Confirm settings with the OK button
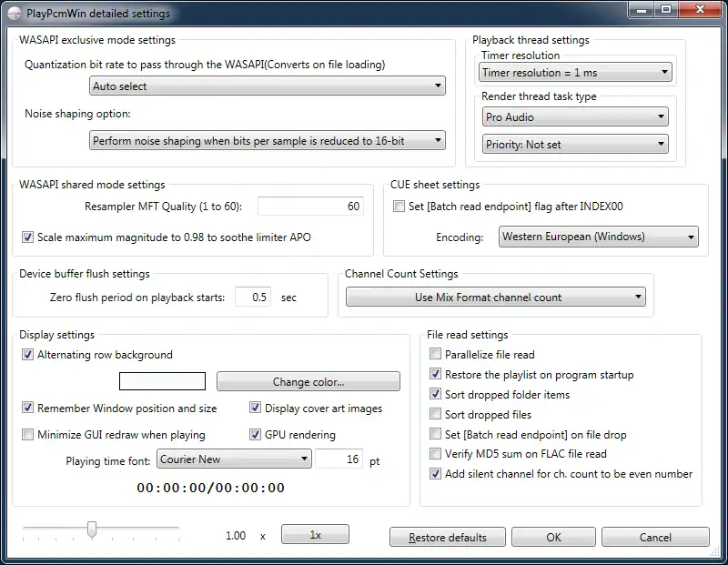Image resolution: width=728 pixels, height=565 pixels. tap(553, 538)
